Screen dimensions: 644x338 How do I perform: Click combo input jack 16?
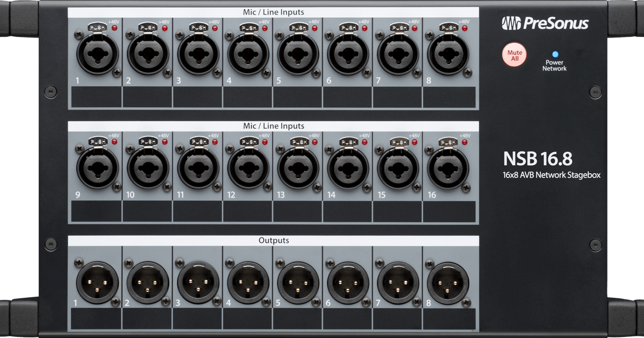(448, 168)
